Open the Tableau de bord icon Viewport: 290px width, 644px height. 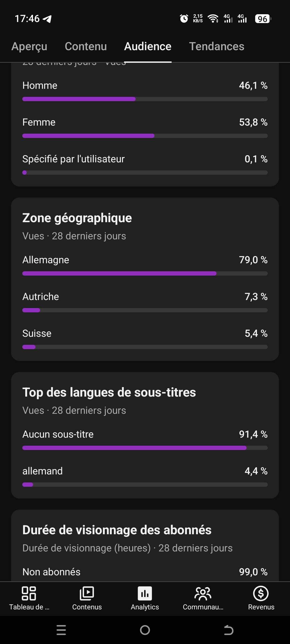tap(29, 593)
